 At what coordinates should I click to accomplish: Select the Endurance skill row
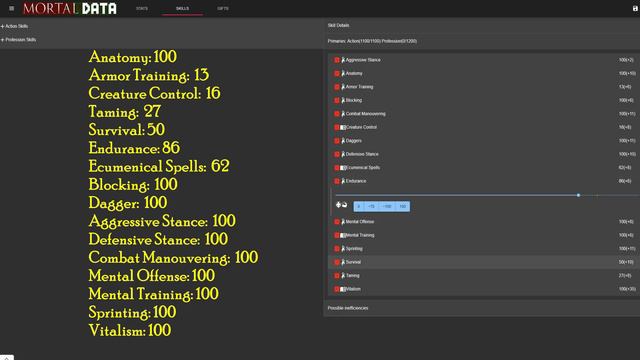point(484,181)
